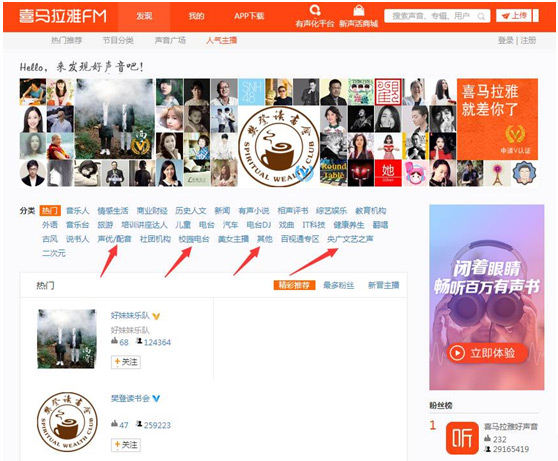Click 关注 to follow 好妹妹乐队

[126, 362]
